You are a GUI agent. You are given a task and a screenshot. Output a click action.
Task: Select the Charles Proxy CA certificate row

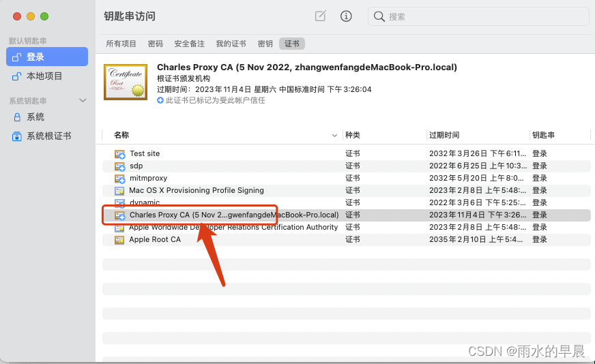pos(347,215)
